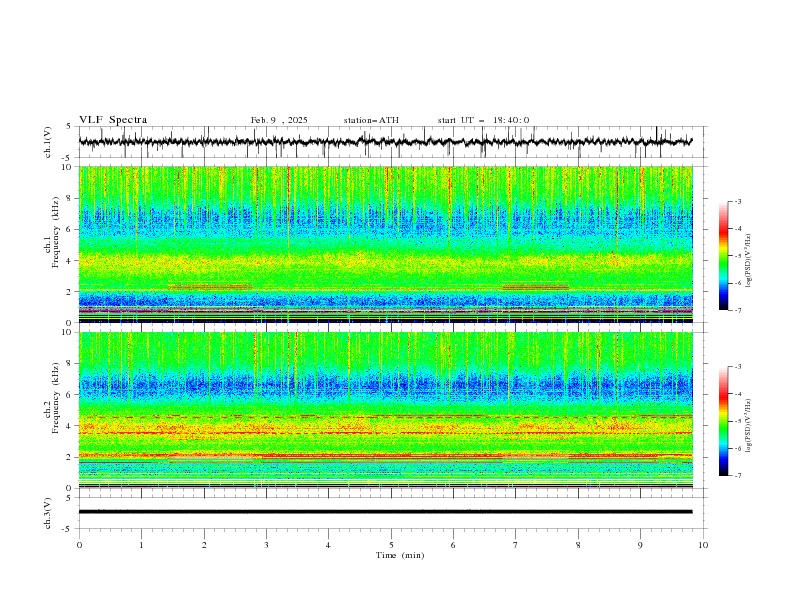Click the ch.2 spectrogram color scale bar
The width and height of the screenshot is (792, 612).
pos(723,421)
